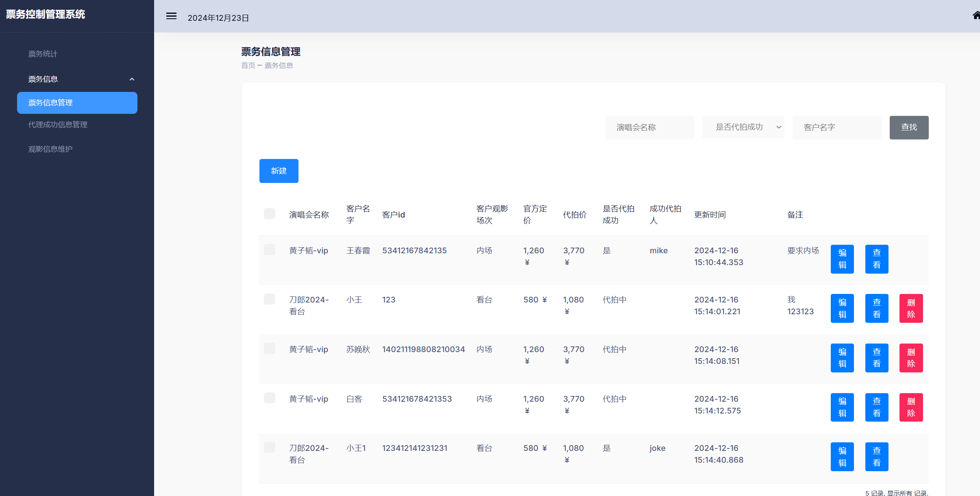Screen dimensions: 980x496
Task: Click the 要求内场 remark cell
Action: [x=803, y=250]
